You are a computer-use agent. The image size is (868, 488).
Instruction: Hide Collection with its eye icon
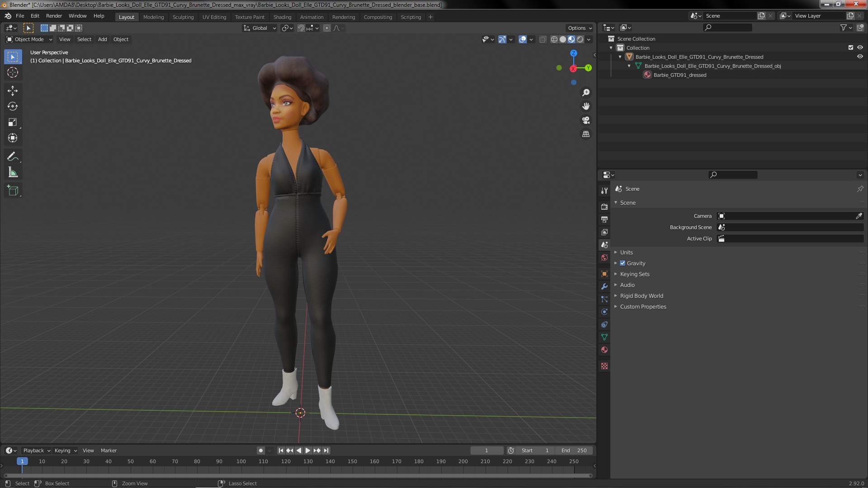point(860,47)
